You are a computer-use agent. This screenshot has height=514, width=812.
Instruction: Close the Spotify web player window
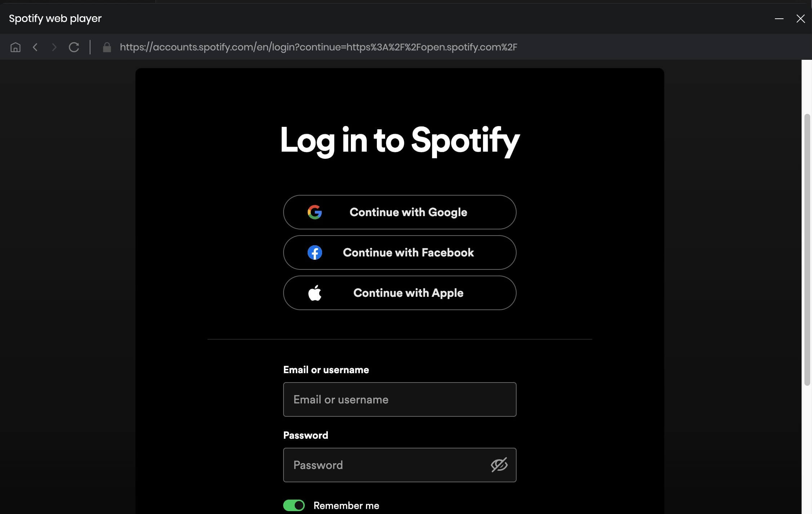[800, 19]
